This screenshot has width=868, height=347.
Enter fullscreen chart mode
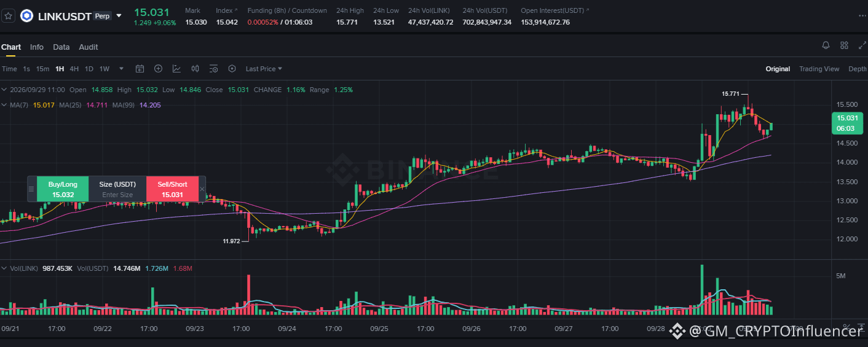(x=862, y=45)
